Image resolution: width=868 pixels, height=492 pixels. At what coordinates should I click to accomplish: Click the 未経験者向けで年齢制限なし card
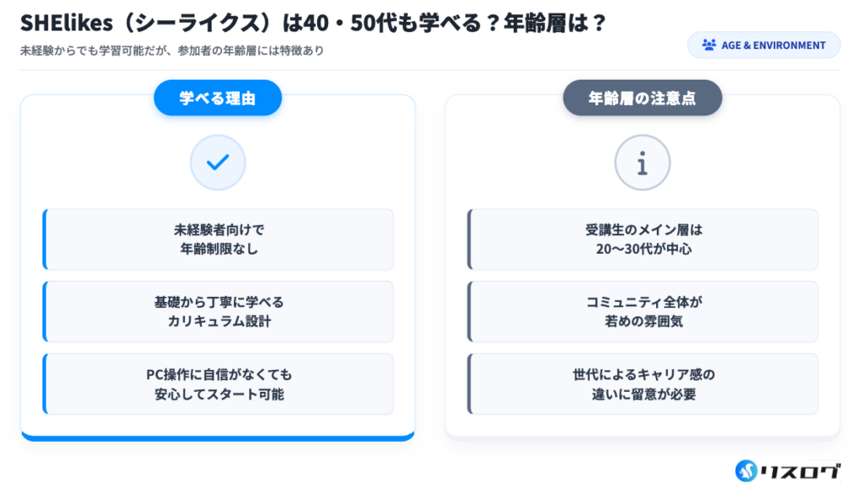coord(218,239)
